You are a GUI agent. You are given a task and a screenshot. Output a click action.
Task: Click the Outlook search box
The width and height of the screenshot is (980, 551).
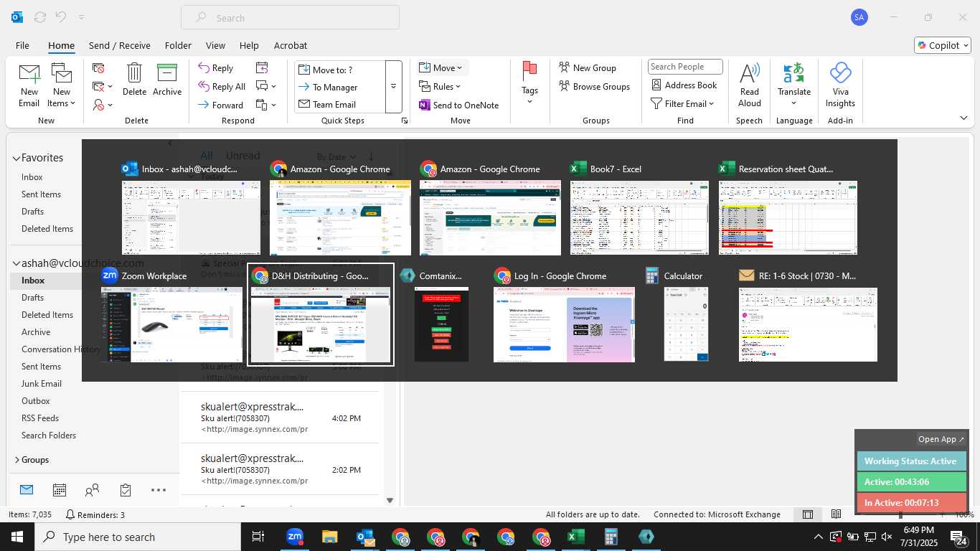tap(290, 18)
